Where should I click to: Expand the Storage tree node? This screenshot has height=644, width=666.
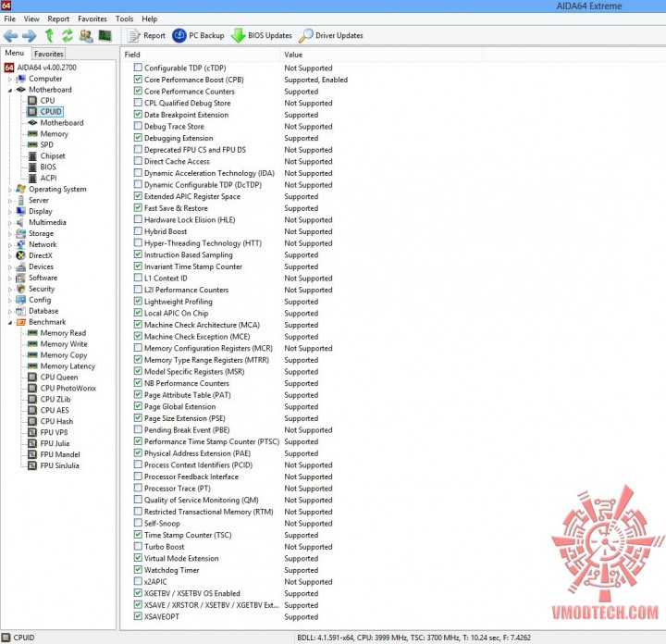tap(10, 234)
